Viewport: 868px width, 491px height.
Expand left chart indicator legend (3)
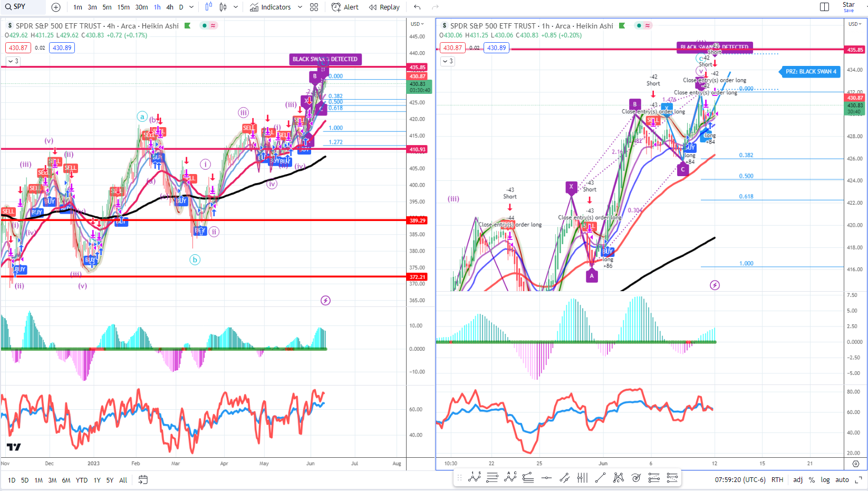pos(13,61)
